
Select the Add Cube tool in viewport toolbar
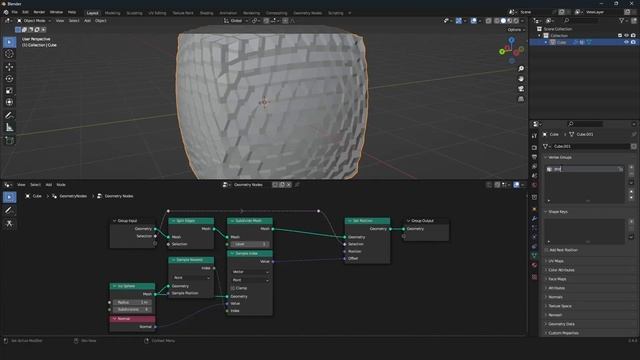tap(9, 141)
